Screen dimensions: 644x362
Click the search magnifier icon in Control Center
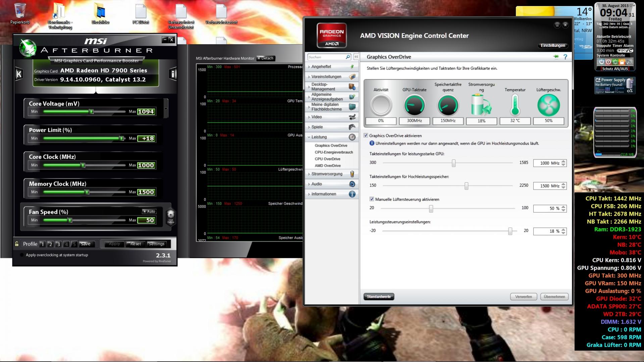click(x=348, y=57)
